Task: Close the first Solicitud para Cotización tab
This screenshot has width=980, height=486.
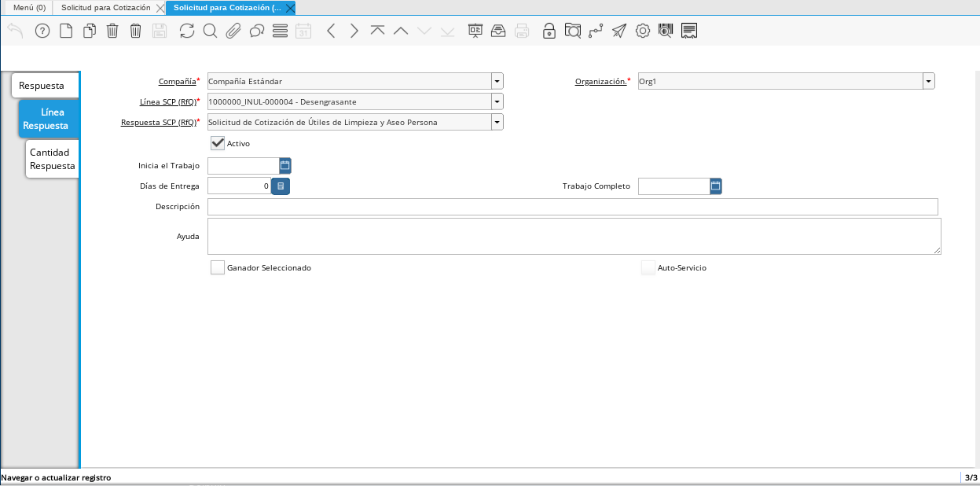Action: [160, 8]
